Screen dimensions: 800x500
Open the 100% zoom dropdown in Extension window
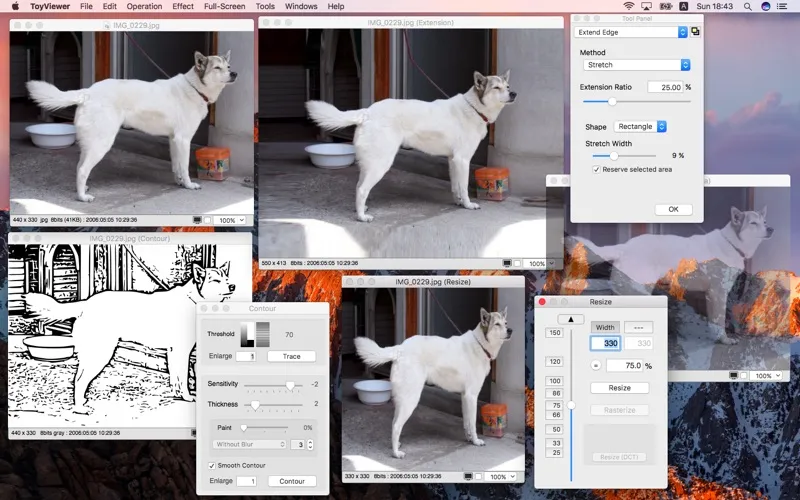(x=540, y=263)
